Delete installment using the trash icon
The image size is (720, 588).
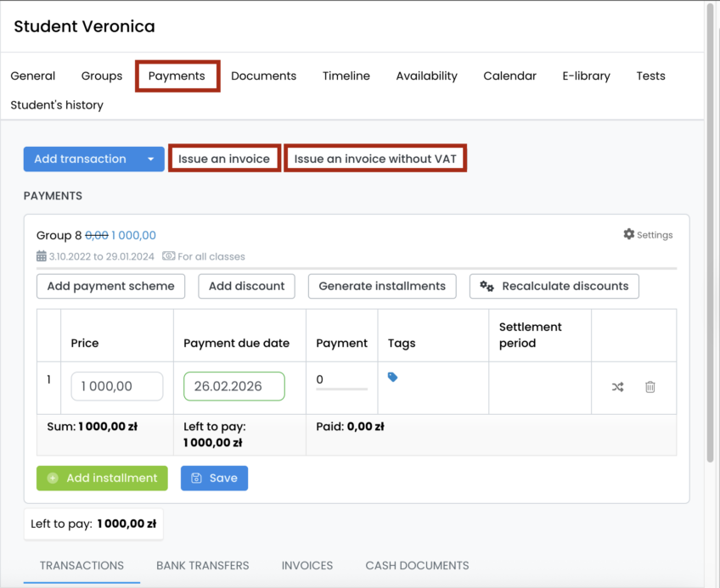coord(650,387)
